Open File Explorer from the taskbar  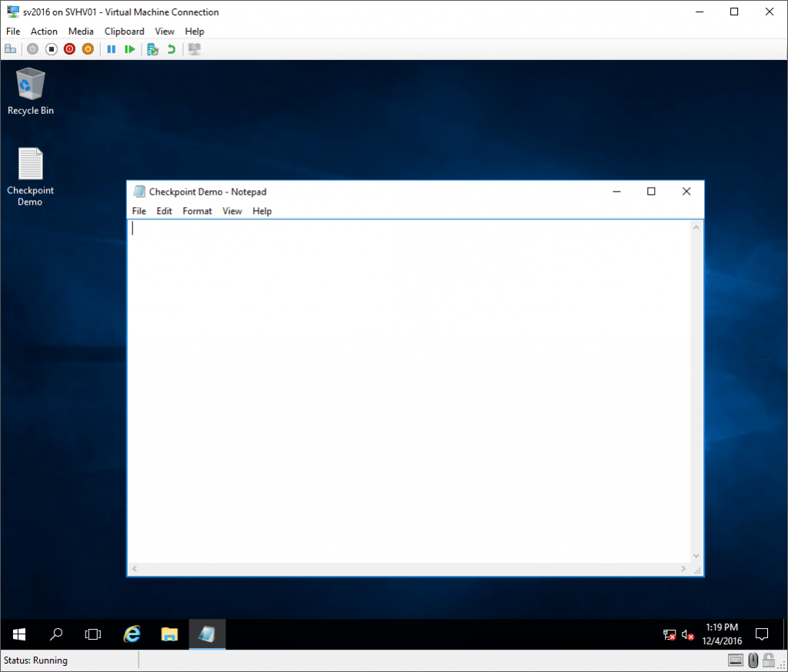169,634
